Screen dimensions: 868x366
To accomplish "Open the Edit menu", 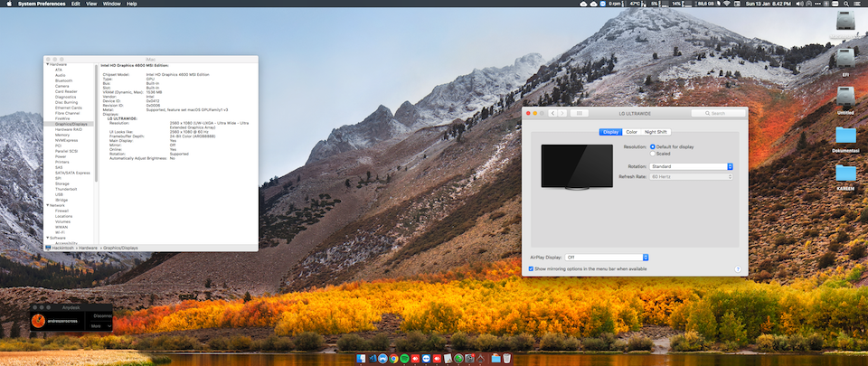I will (x=75, y=4).
